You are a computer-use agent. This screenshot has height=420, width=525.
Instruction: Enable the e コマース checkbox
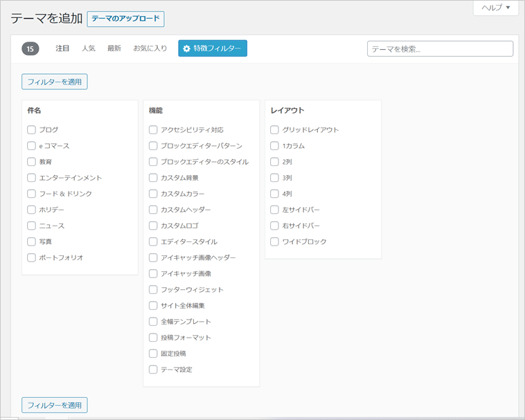coord(32,146)
